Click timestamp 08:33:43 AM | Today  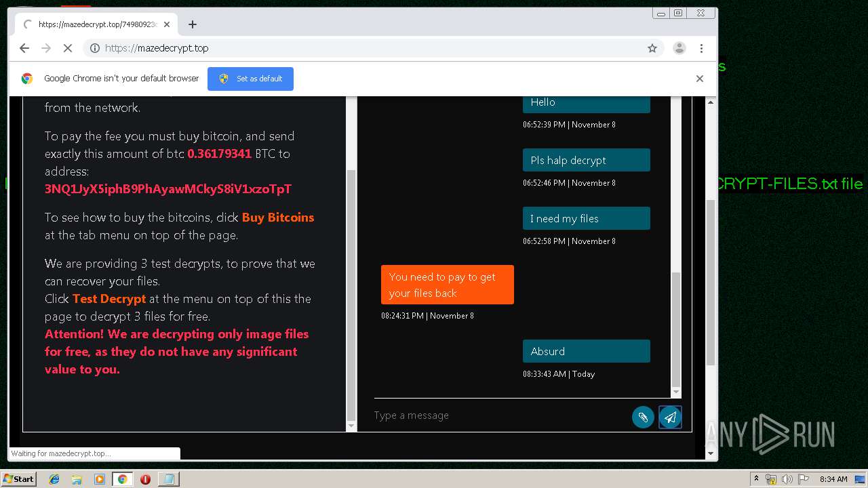point(559,374)
